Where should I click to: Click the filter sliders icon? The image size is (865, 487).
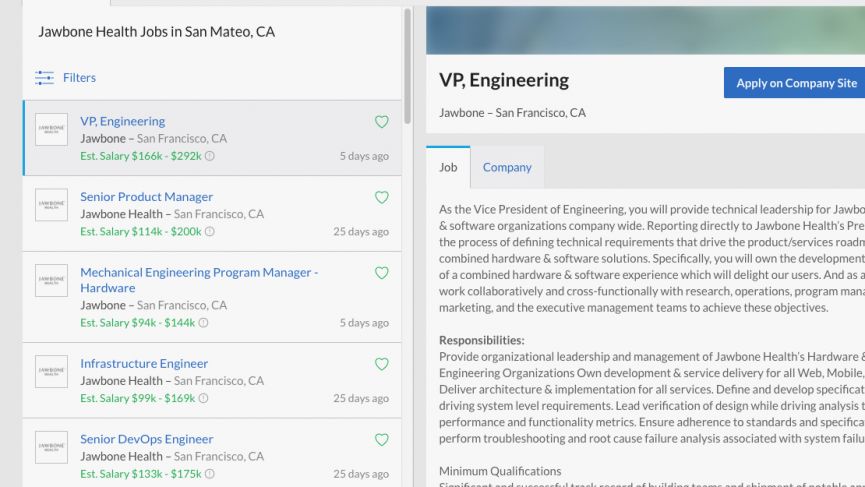(x=44, y=78)
